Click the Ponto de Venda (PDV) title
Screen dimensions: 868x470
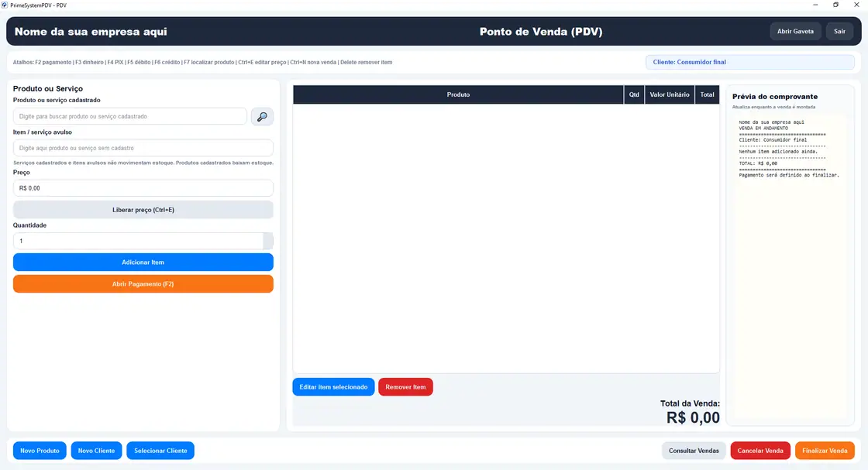pos(541,32)
